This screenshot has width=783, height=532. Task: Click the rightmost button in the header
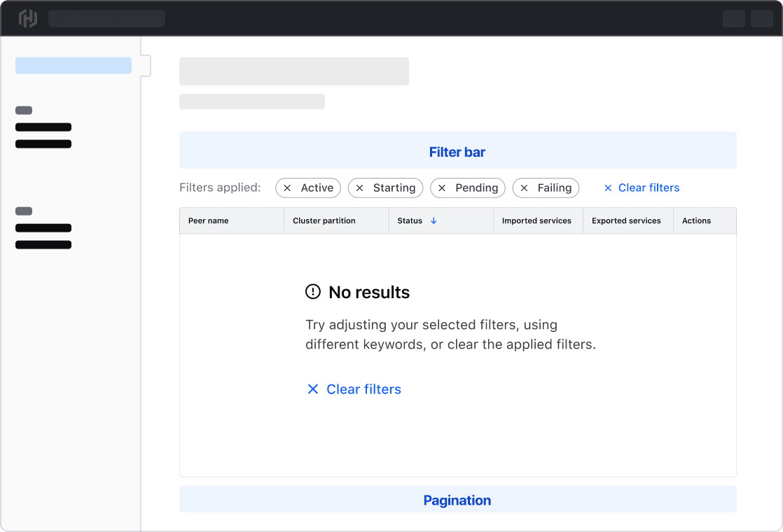pos(762,18)
